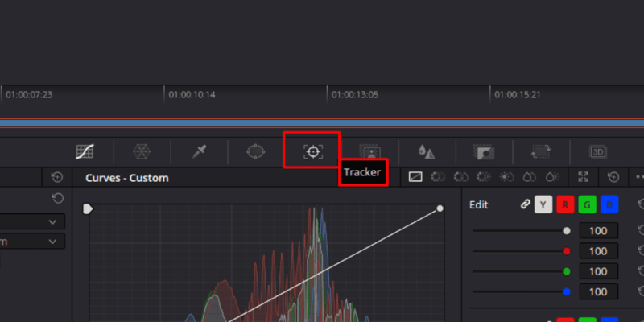Reset the left palette from its header
Screen dimensions: 644x322
pyautogui.click(x=57, y=177)
